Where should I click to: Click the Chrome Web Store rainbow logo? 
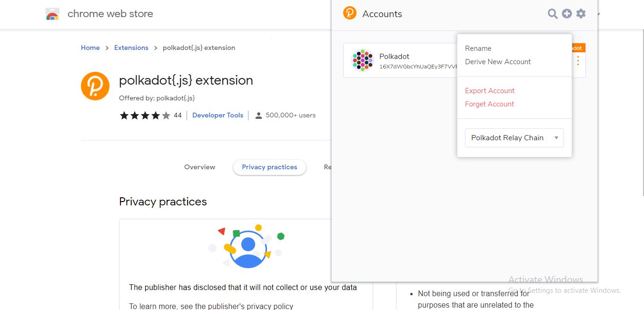pos(52,14)
